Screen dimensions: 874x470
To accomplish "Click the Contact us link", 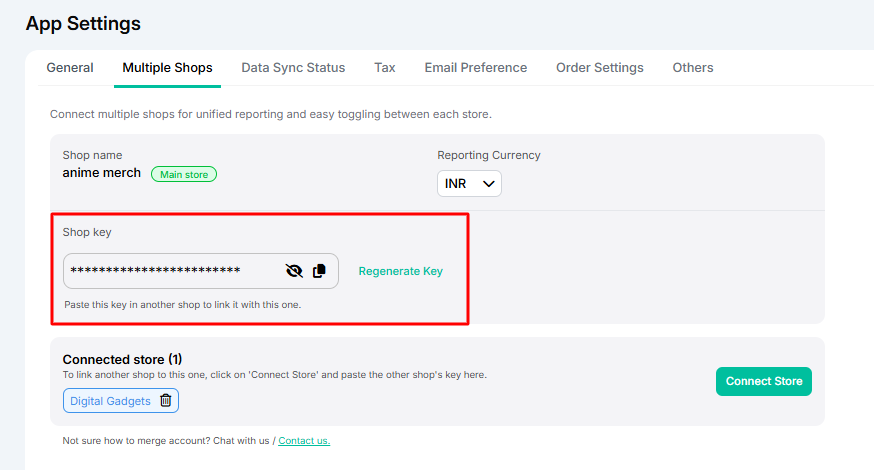I will click(304, 441).
